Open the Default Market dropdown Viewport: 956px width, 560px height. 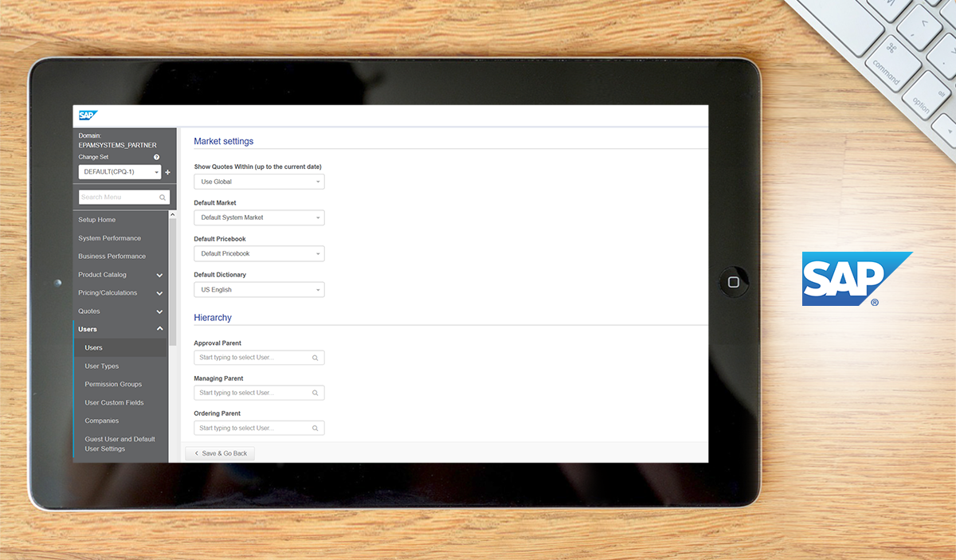coord(259,217)
